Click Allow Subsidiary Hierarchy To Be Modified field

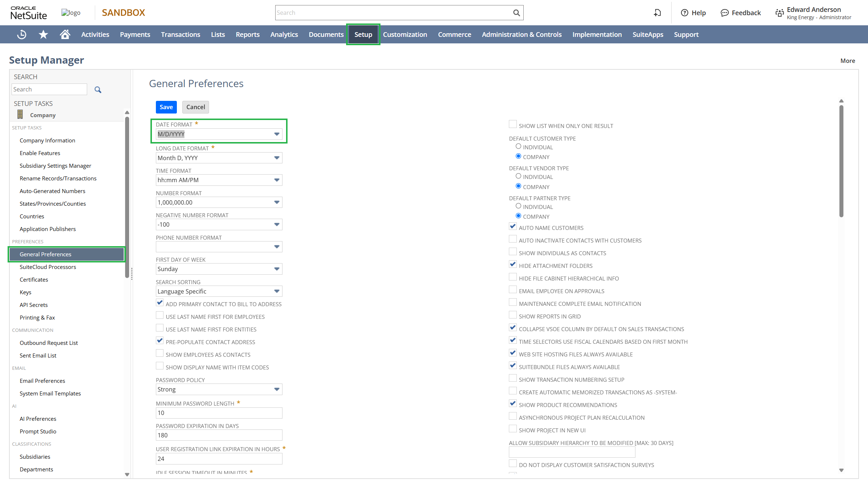572,452
